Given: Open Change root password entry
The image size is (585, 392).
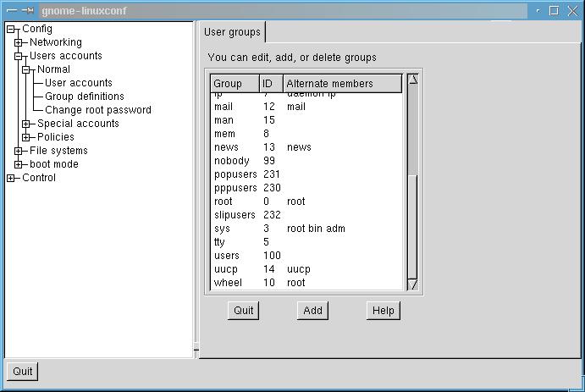Looking at the screenshot, I should click(98, 110).
